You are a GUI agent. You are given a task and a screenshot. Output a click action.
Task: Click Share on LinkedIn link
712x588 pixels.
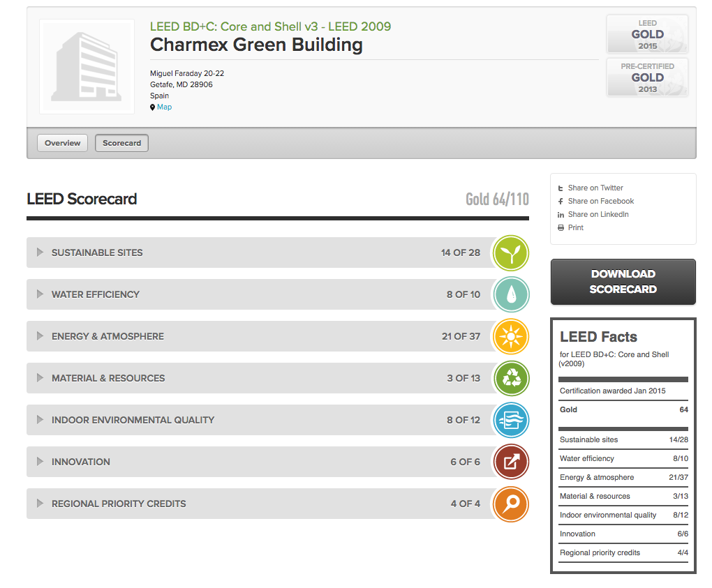pyautogui.click(x=598, y=214)
